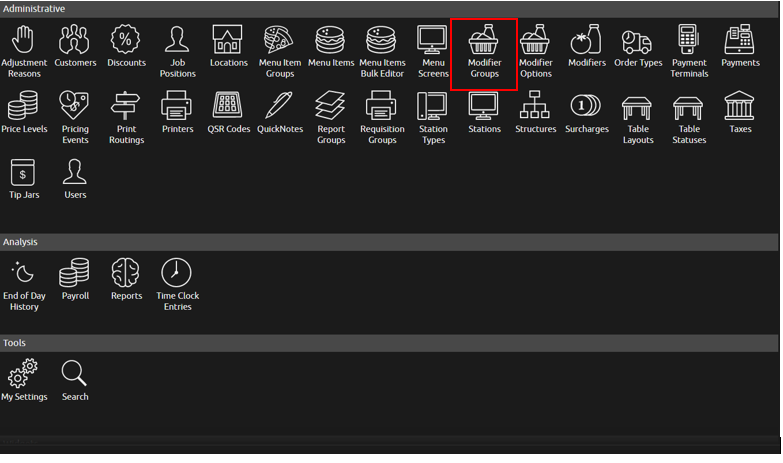
Task: Open Menu Item Groups
Action: (280, 51)
